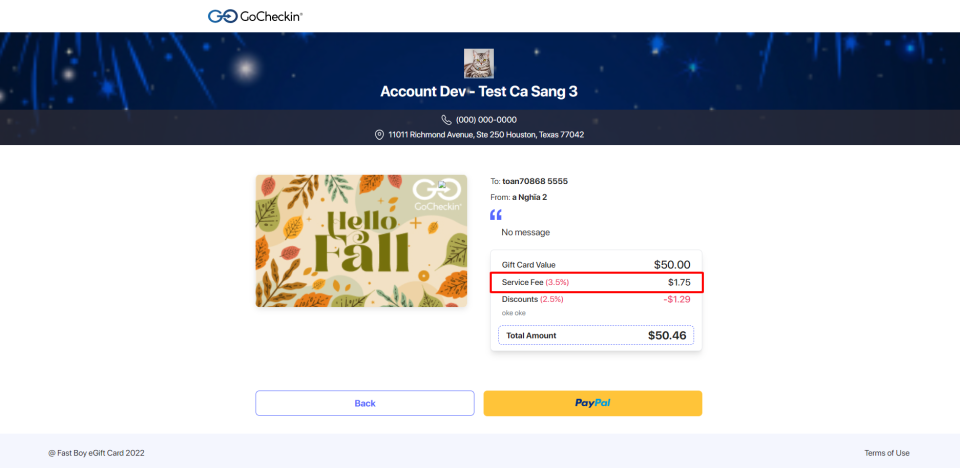
Task: Click the GoCheckin logo in header
Action: pyautogui.click(x=255, y=16)
